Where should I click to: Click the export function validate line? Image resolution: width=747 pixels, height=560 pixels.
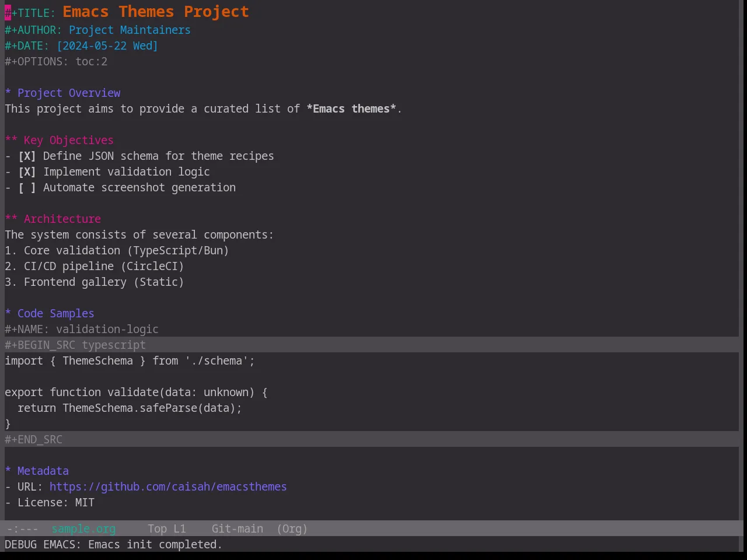[x=136, y=393]
